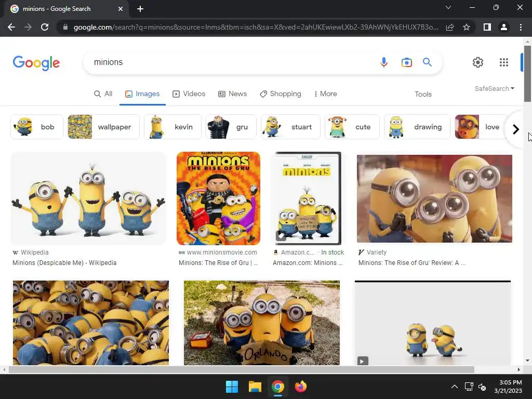
Task: Open the Wikipedia three minions image
Action: pyautogui.click(x=88, y=198)
